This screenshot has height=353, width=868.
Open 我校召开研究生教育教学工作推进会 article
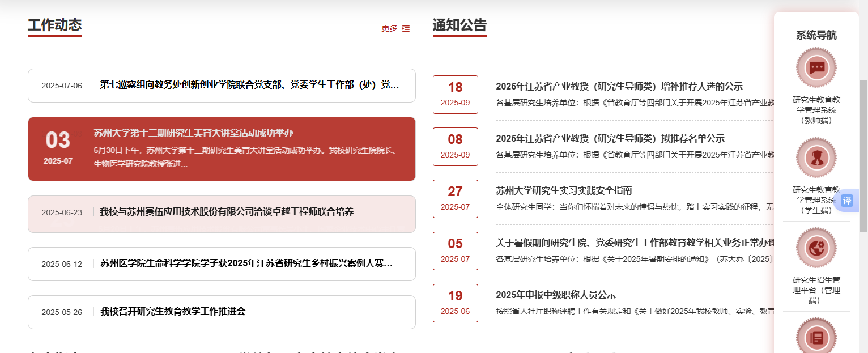tap(173, 312)
